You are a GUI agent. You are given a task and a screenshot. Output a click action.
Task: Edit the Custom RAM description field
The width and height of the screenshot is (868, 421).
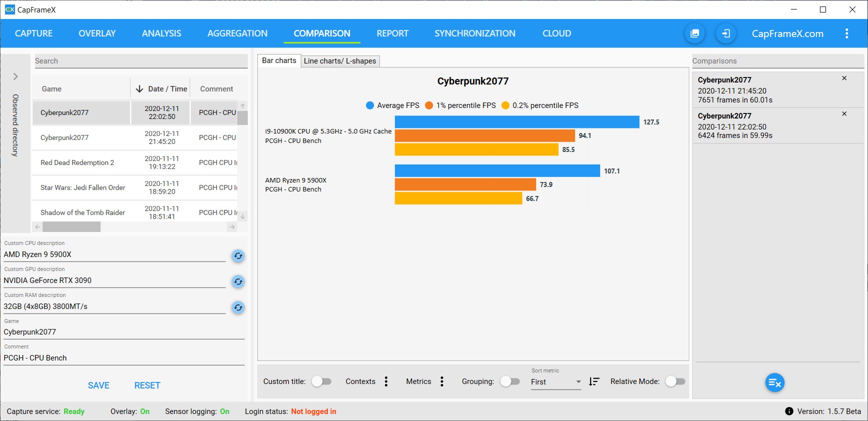click(115, 306)
